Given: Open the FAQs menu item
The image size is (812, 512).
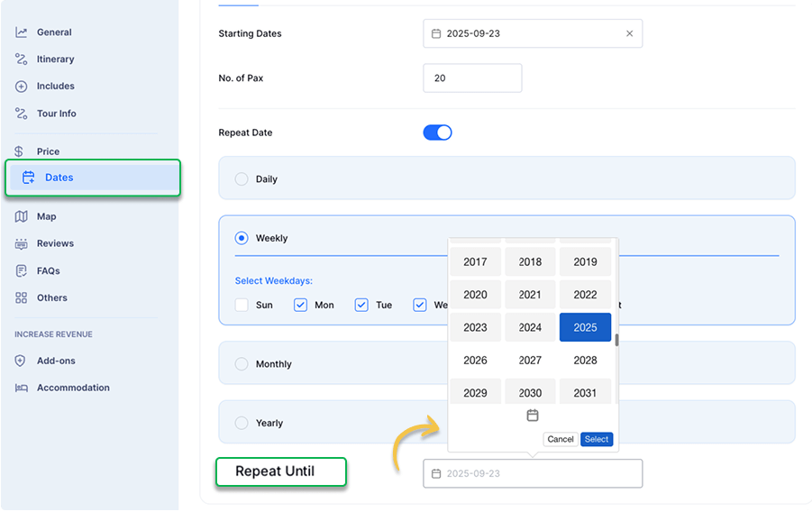Looking at the screenshot, I should (48, 271).
